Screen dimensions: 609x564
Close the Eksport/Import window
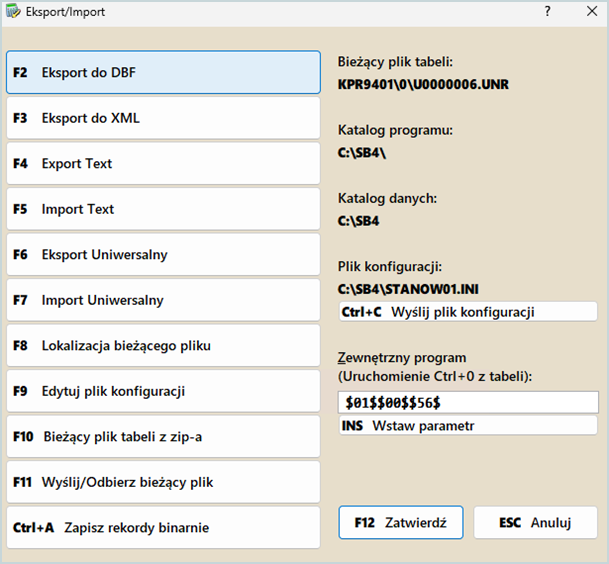pos(587,12)
